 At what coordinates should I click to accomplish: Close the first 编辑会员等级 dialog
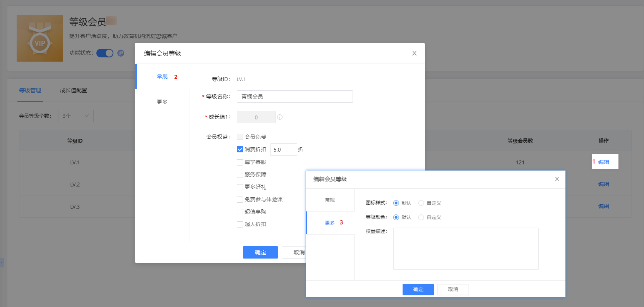tap(414, 53)
